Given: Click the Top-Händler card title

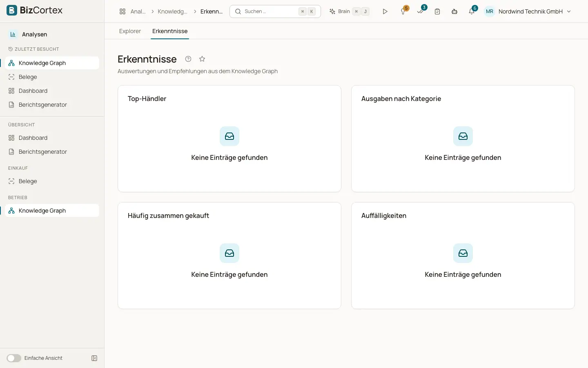Looking at the screenshot, I should point(147,99).
